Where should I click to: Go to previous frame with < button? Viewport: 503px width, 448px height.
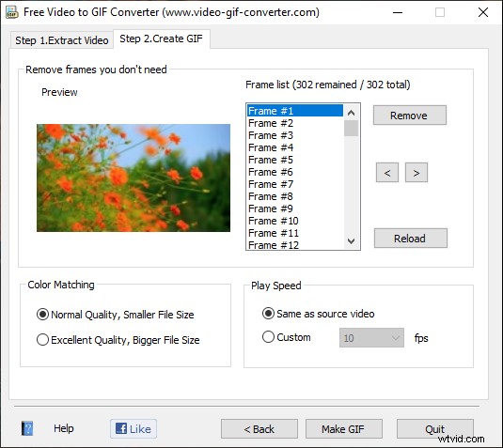(x=387, y=173)
